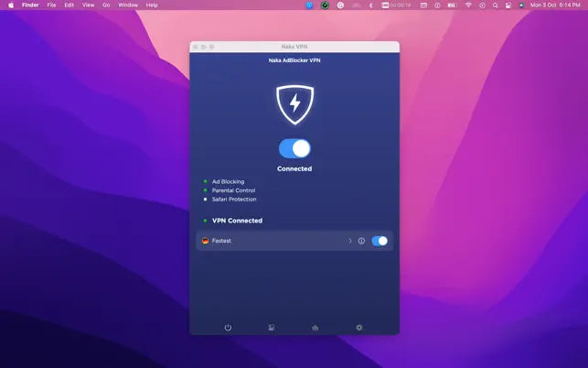
Task: Toggle the main Connected switch off
Action: (294, 148)
